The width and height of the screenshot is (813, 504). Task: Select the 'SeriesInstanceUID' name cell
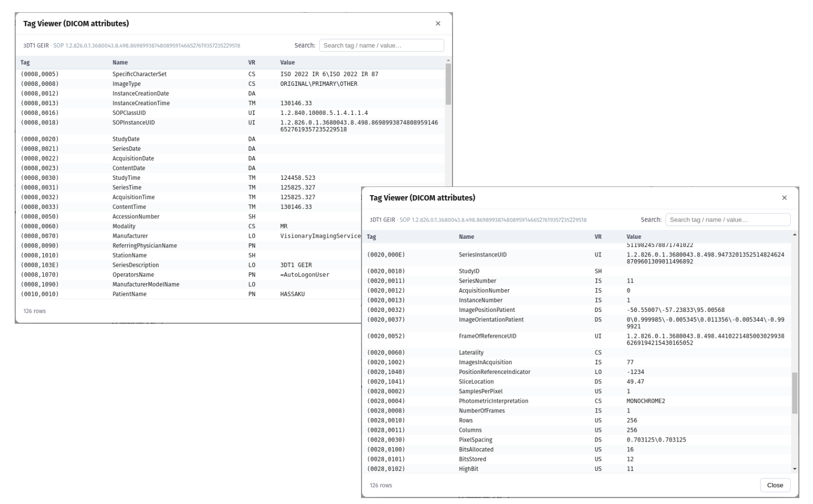(x=483, y=255)
